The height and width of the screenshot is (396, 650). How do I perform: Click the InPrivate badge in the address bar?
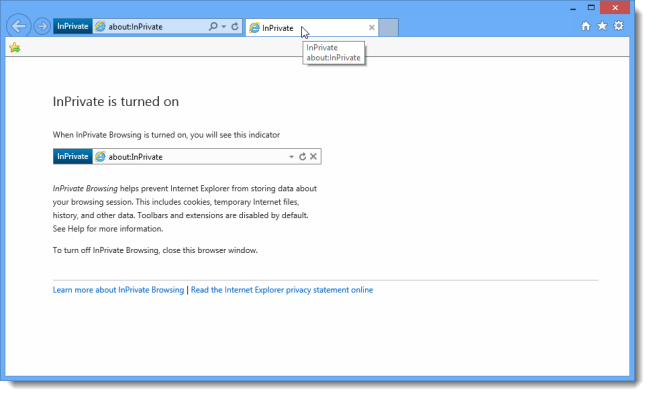[x=73, y=27]
